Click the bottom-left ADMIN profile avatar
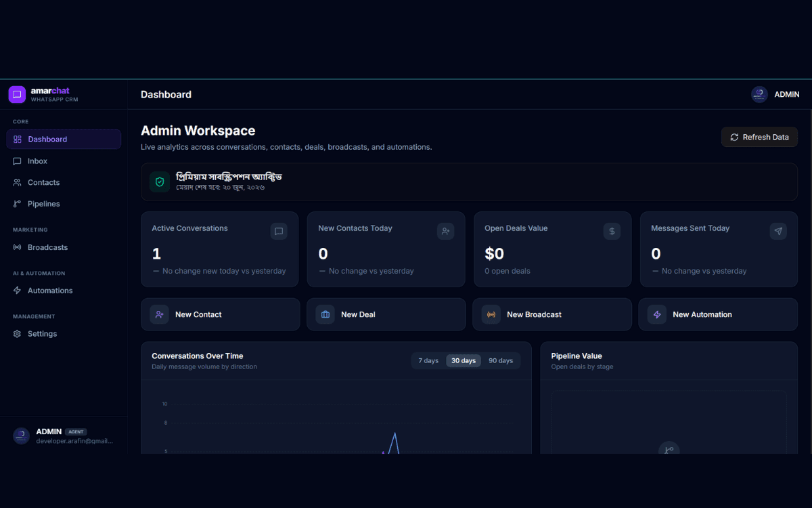Viewport: 812px width, 508px height. tap(21, 436)
